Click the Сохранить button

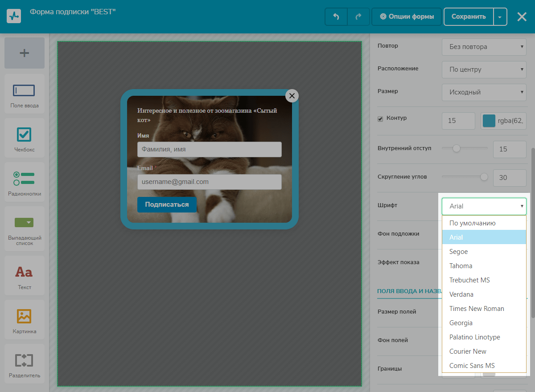tap(469, 16)
